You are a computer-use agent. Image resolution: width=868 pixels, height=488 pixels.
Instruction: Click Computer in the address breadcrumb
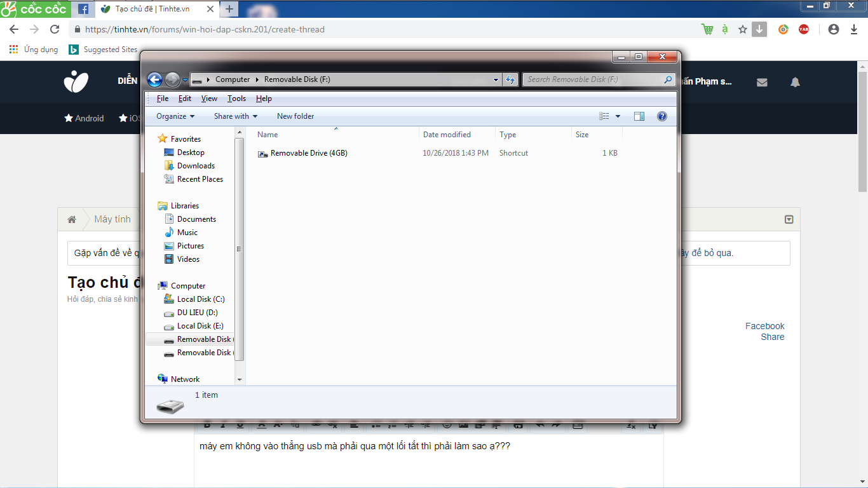(233, 79)
